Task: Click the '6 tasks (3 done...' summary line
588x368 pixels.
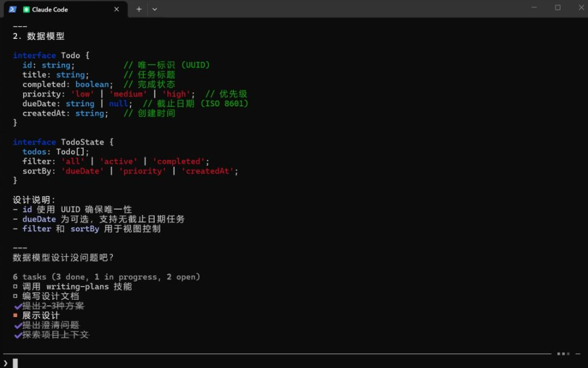Action: 107,277
